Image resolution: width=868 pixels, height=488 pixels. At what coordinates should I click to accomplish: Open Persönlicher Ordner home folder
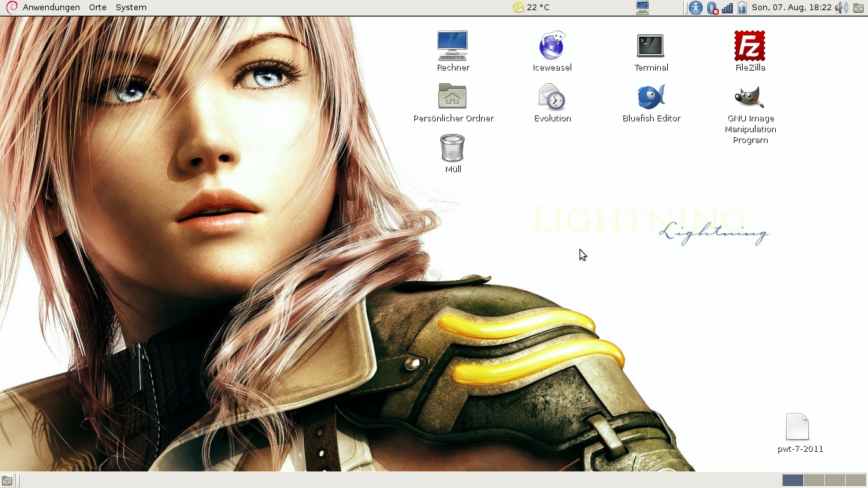pos(452,97)
